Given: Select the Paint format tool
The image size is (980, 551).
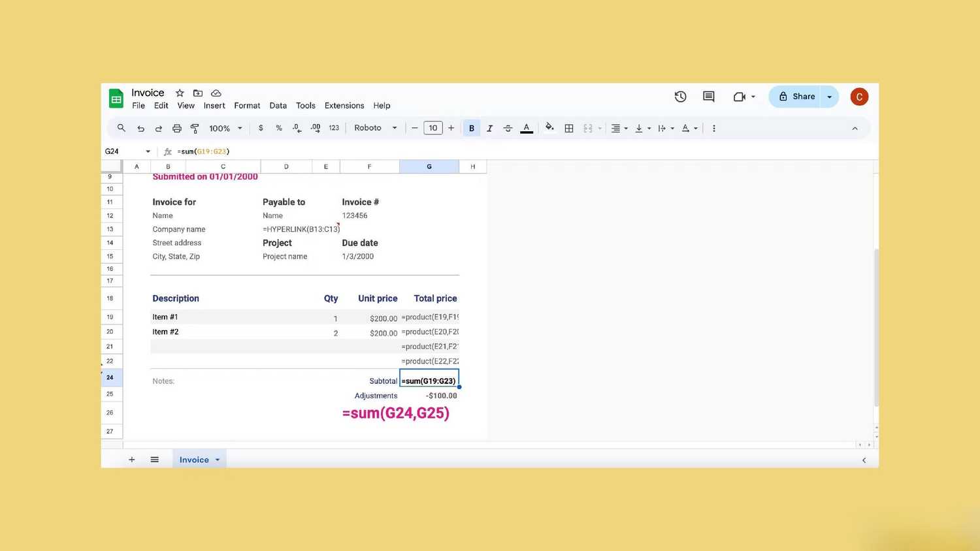Looking at the screenshot, I should click(194, 127).
